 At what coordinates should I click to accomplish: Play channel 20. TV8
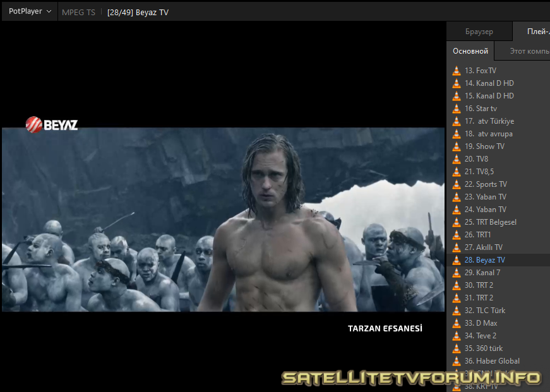click(x=498, y=159)
